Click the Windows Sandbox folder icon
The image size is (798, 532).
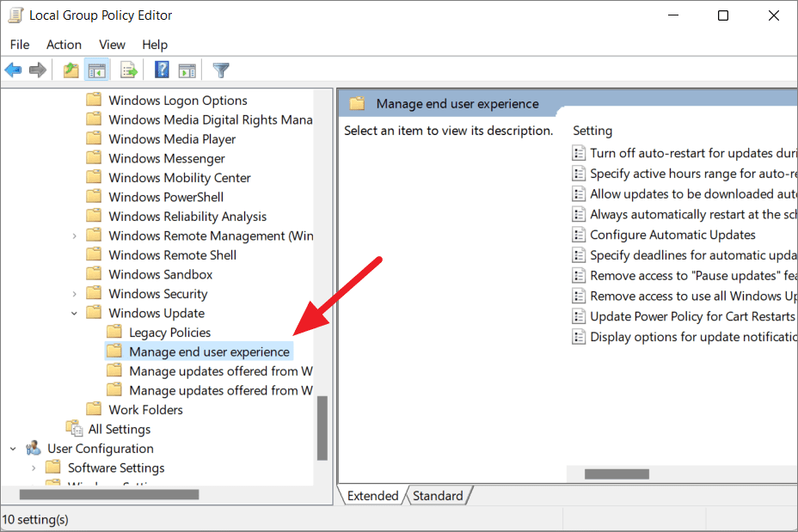(x=94, y=273)
